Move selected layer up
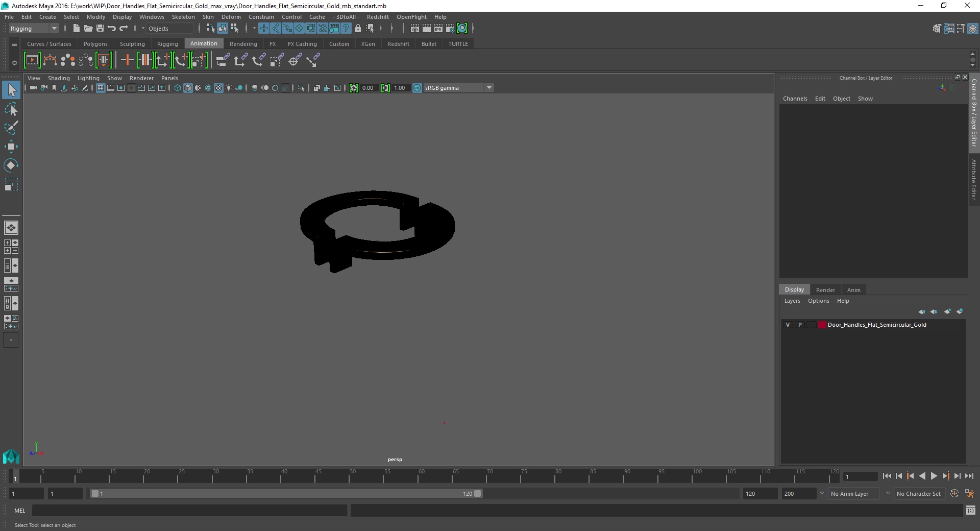980x531 pixels. click(x=922, y=311)
